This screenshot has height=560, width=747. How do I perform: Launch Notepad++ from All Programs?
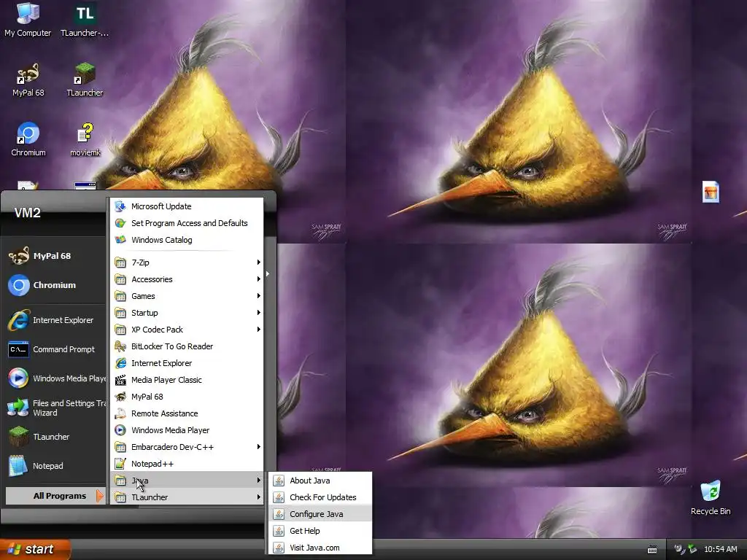tap(187, 463)
